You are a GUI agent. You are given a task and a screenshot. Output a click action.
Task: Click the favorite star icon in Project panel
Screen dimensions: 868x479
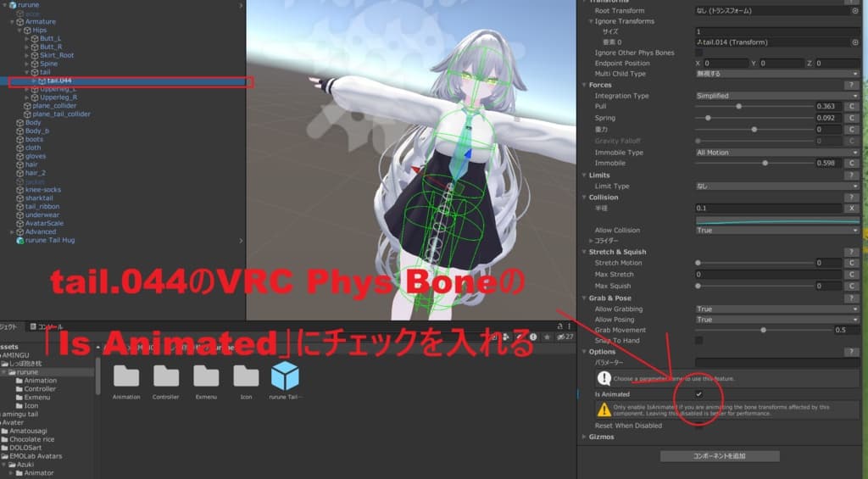547,337
